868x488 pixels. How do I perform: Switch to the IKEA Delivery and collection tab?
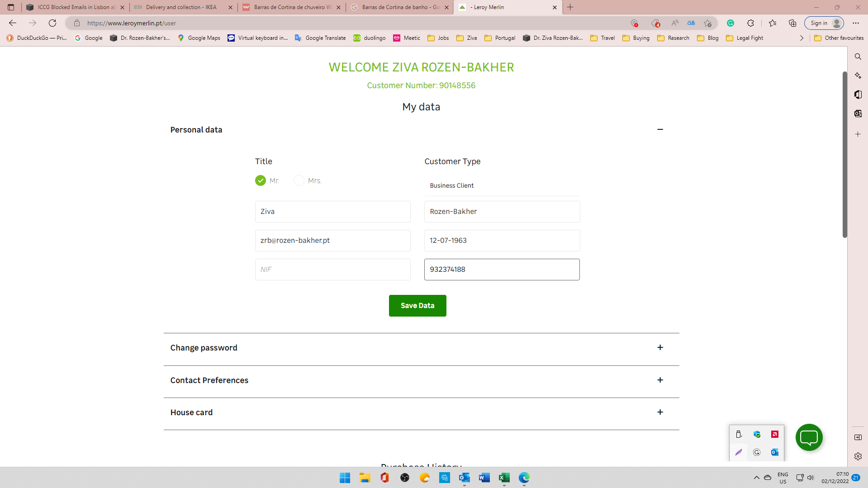pos(180,7)
